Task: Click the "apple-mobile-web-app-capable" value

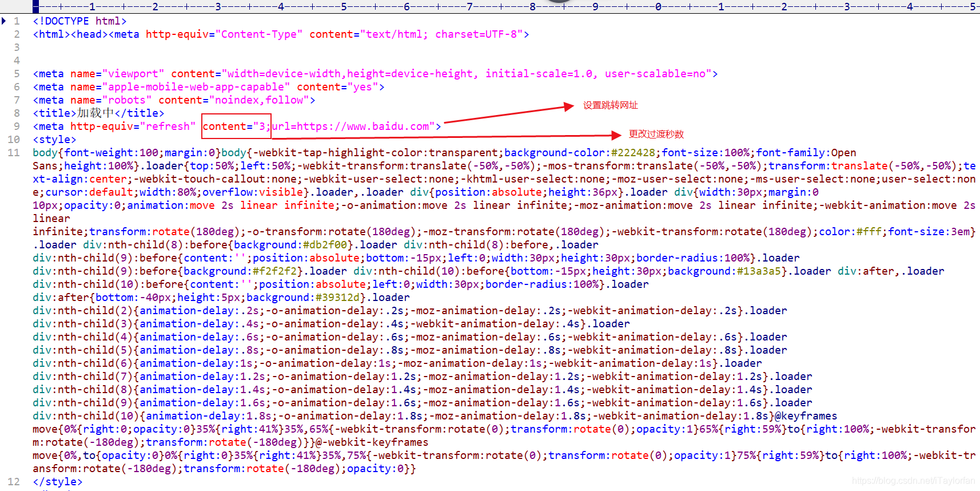Action: click(196, 87)
